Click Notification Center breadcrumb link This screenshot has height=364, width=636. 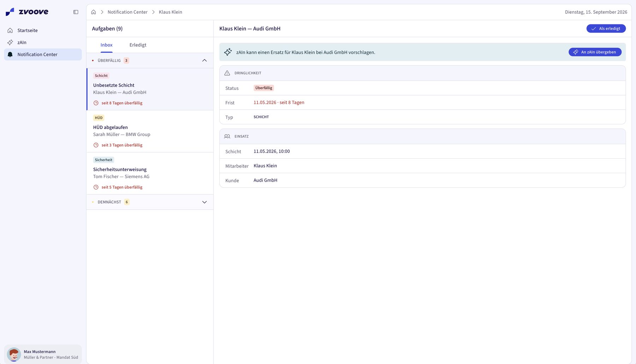coord(128,12)
